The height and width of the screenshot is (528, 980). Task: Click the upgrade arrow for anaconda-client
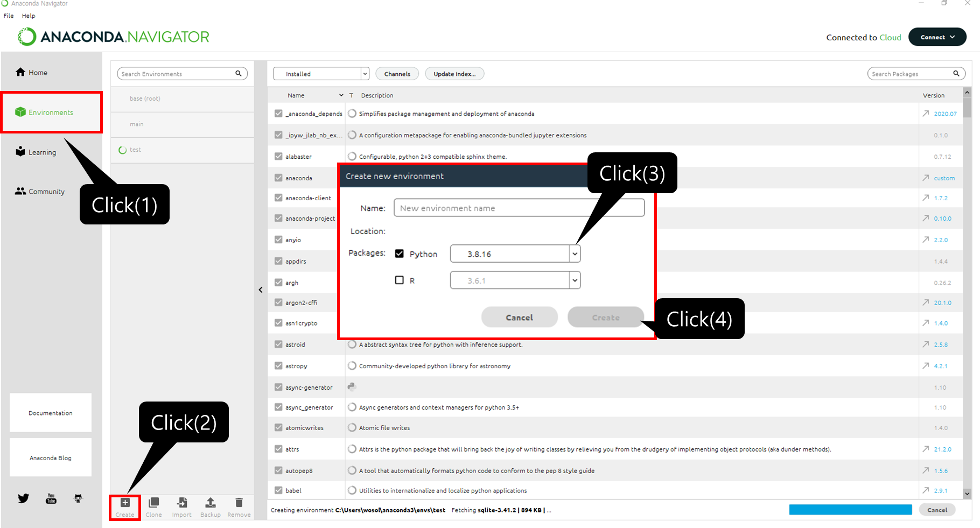pos(926,198)
